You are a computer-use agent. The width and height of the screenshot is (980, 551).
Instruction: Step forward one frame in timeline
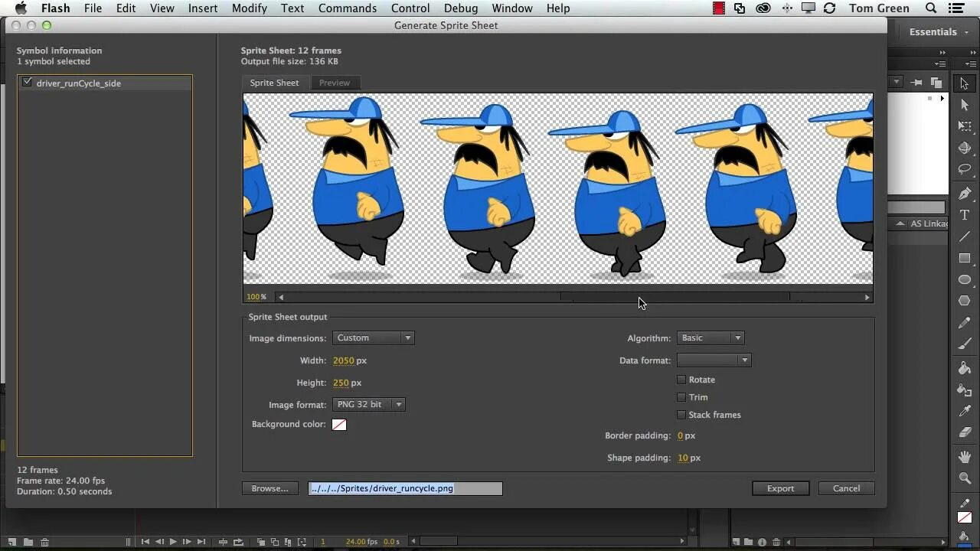tap(187, 542)
